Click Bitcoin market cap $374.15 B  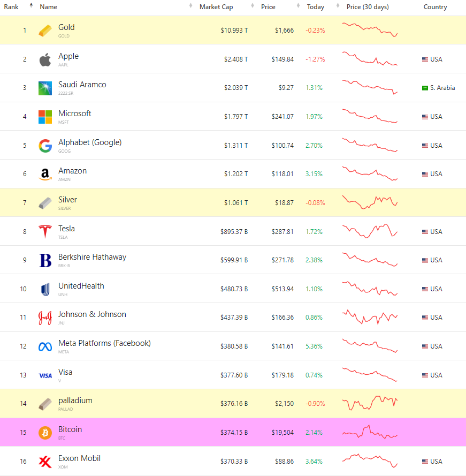click(x=234, y=432)
